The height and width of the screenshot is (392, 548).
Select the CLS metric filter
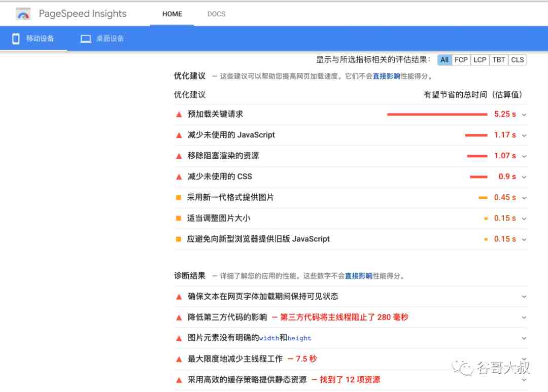pos(517,60)
